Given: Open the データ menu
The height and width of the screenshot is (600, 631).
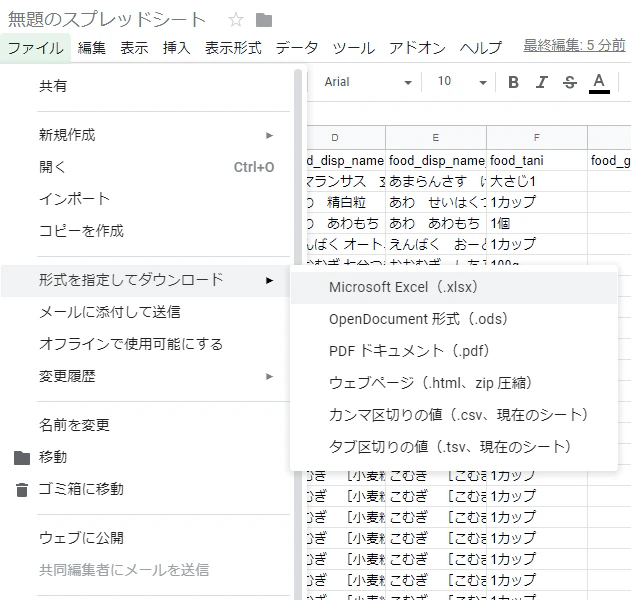Looking at the screenshot, I should point(297,48).
